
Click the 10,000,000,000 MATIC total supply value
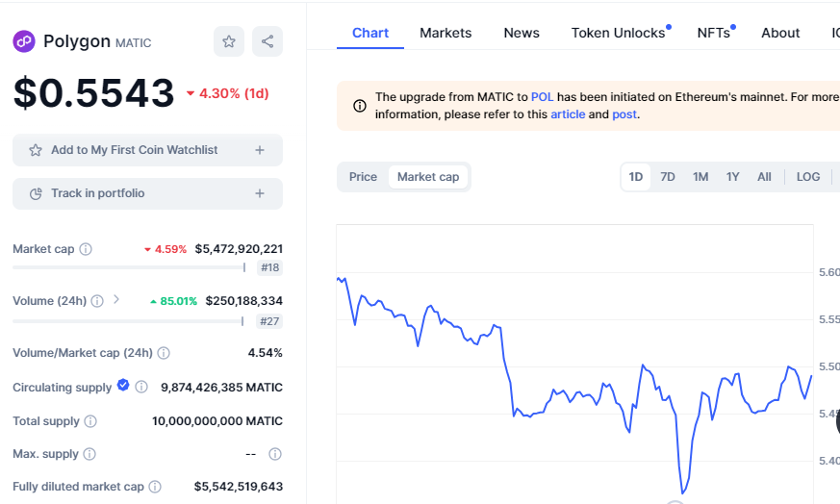click(217, 421)
